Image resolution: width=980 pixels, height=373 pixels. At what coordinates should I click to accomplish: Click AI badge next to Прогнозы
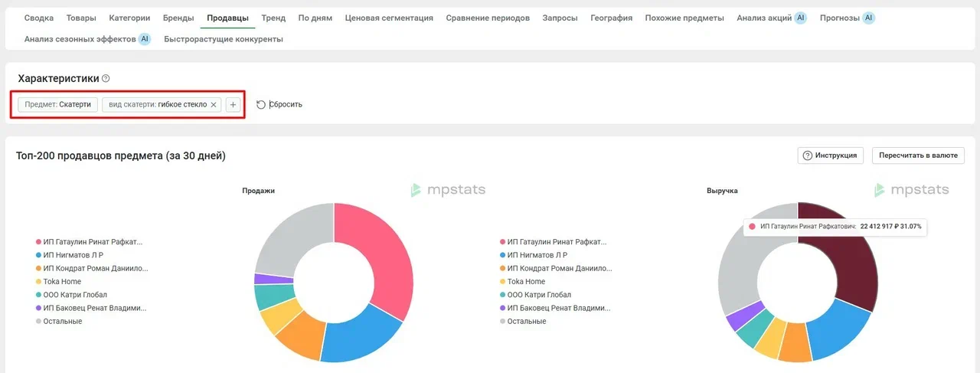(x=869, y=18)
